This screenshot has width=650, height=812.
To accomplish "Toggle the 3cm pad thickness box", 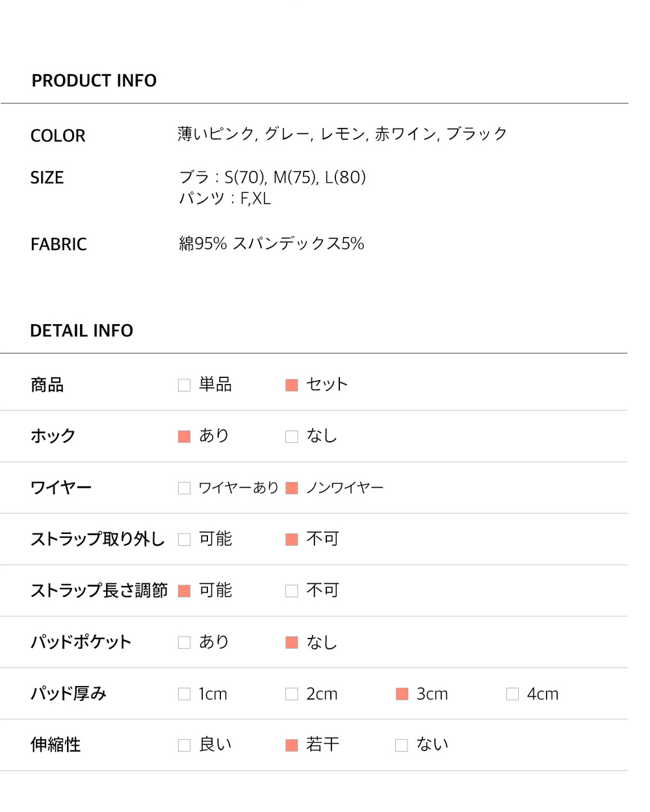I will (402, 694).
